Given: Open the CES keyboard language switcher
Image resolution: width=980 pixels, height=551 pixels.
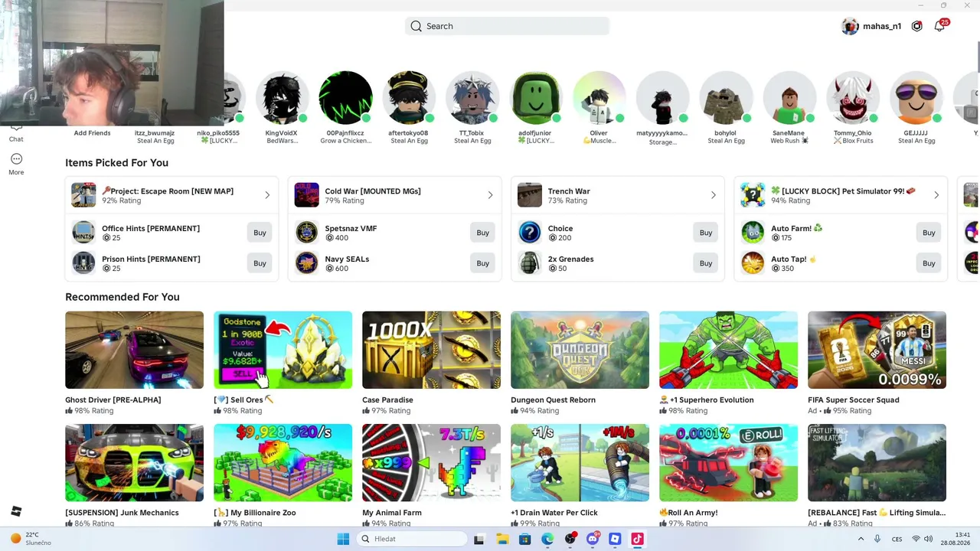Looking at the screenshot, I should (897, 539).
